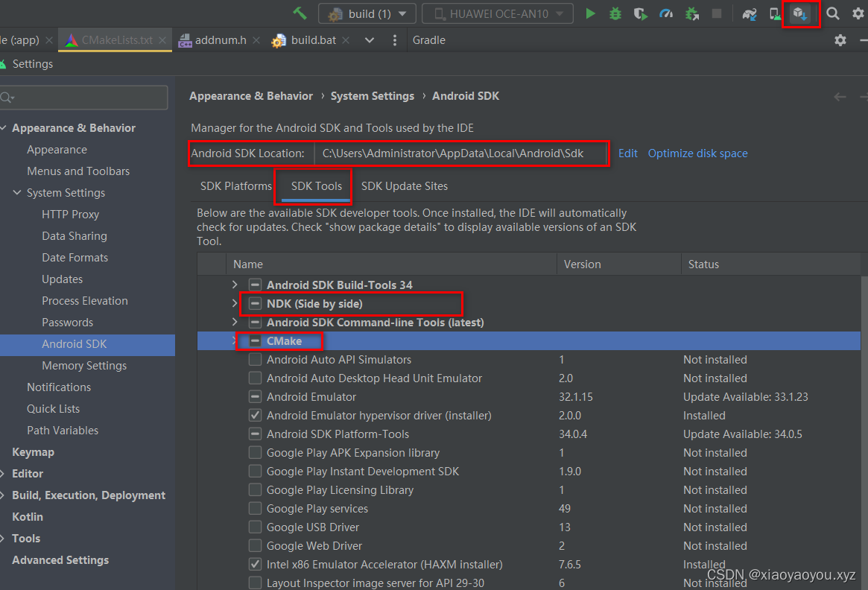
Task: Uncheck Intel x86 Emulator Accelerator
Action: click(255, 565)
